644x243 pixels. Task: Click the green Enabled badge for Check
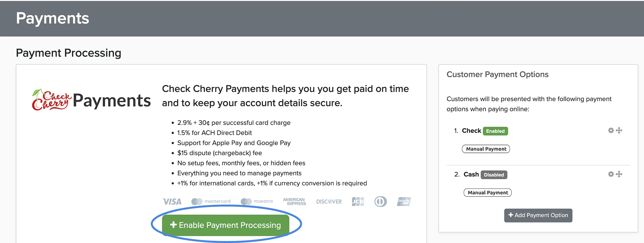[495, 131]
